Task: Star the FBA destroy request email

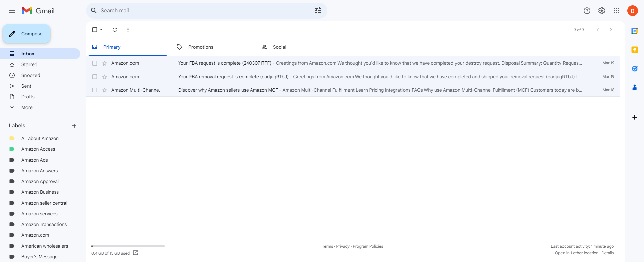Action: [105, 63]
